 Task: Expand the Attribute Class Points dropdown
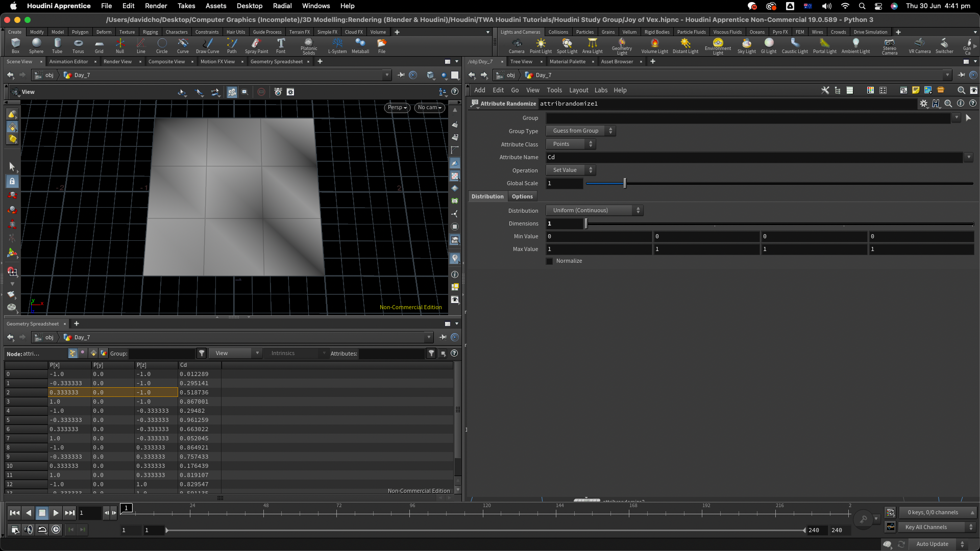[x=571, y=144]
